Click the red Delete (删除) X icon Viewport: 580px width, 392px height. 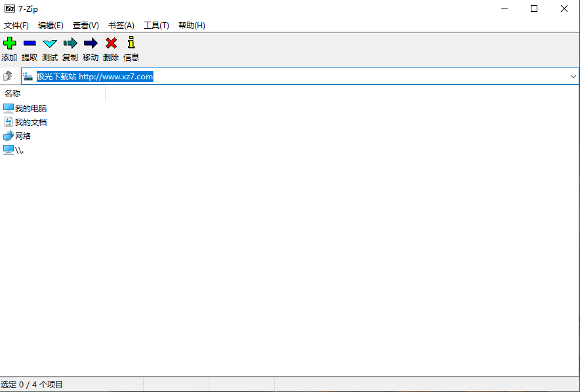[x=111, y=43]
